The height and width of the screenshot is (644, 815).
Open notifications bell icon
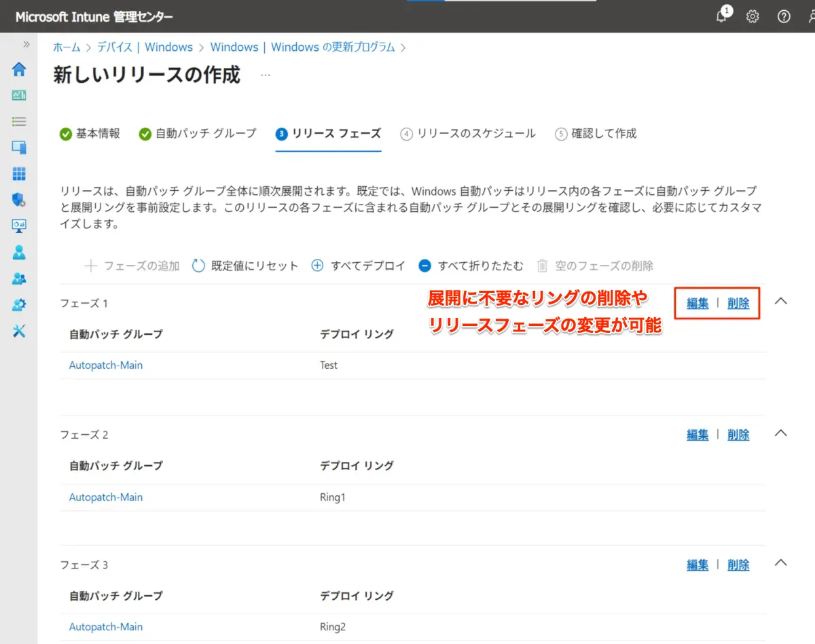722,16
